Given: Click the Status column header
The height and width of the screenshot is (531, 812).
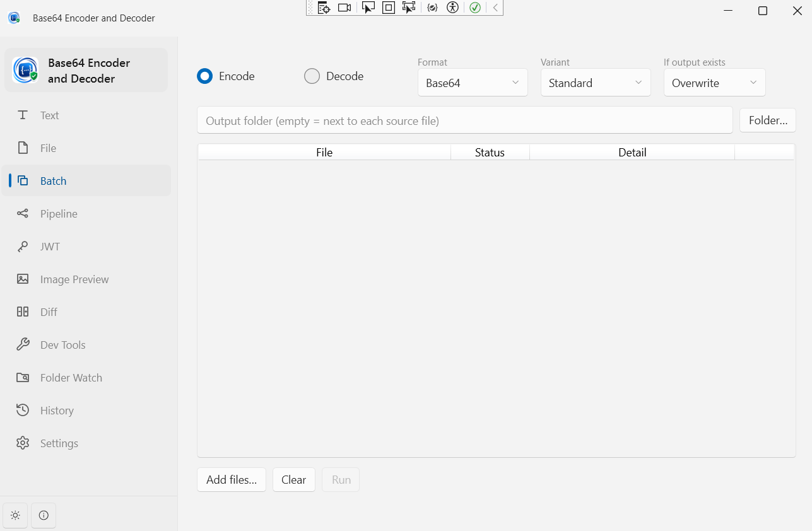Looking at the screenshot, I should (490, 152).
